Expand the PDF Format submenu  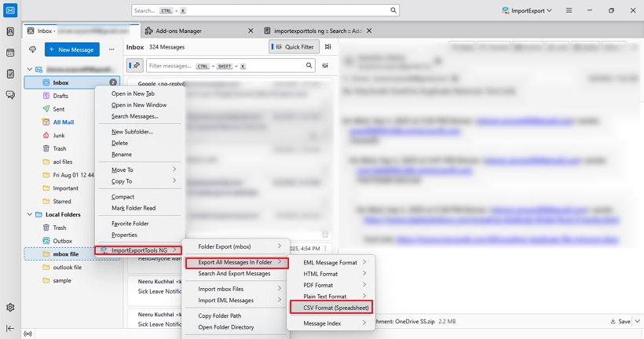(331, 285)
